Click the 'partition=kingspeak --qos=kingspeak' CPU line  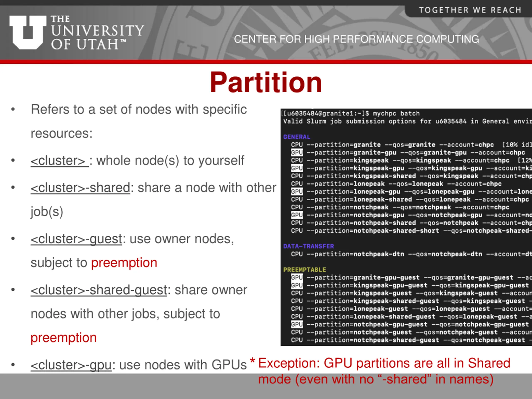click(x=411, y=160)
